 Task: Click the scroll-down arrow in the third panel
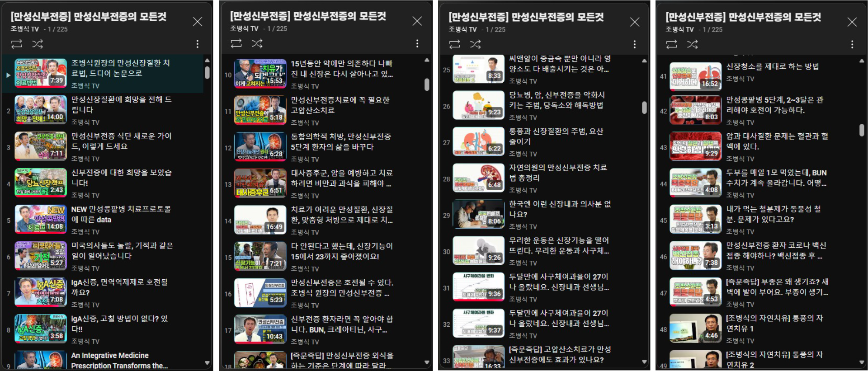[644, 362]
